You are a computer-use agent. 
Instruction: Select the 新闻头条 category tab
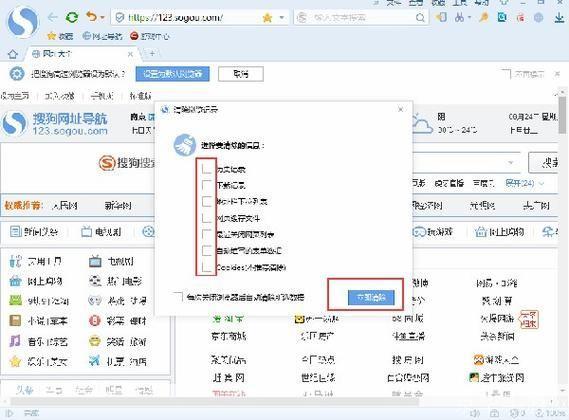(34, 232)
